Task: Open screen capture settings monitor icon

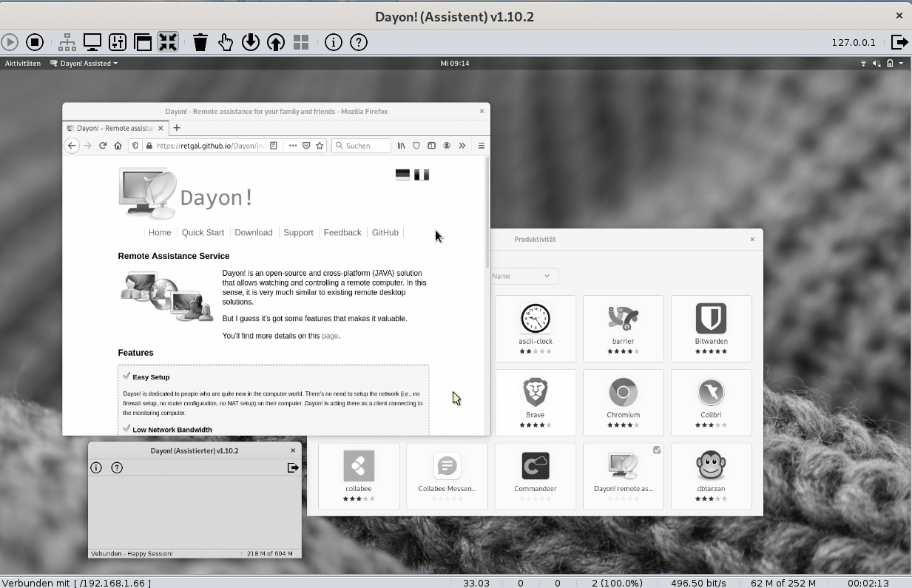Action: point(92,42)
